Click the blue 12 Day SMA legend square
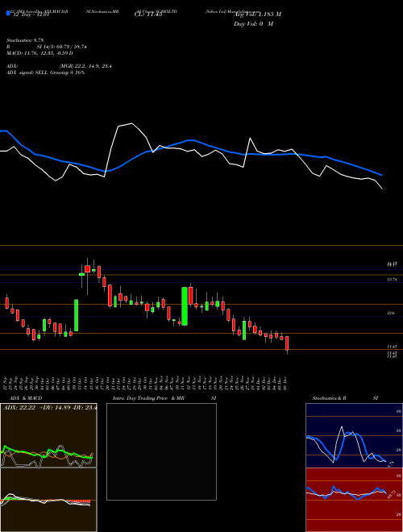Screen dimensions: 403x532 point(8,14)
